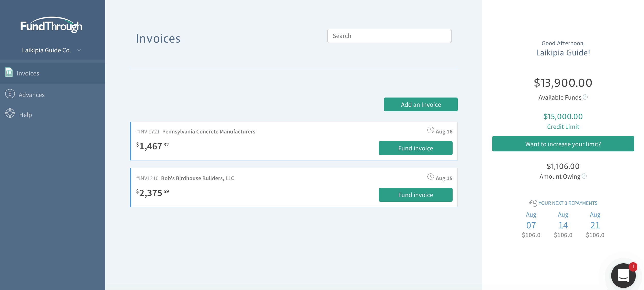644x290 pixels.
Task: Click the Available Funds label
Action: point(560,98)
